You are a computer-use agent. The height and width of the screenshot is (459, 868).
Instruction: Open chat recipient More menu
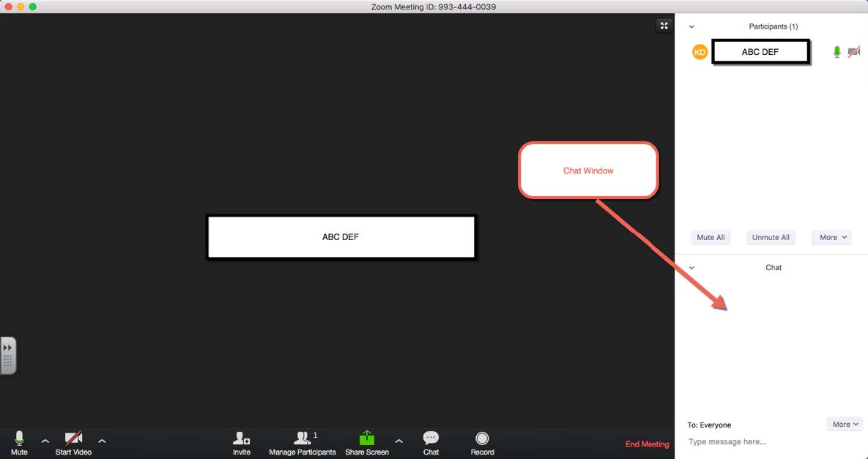(844, 424)
